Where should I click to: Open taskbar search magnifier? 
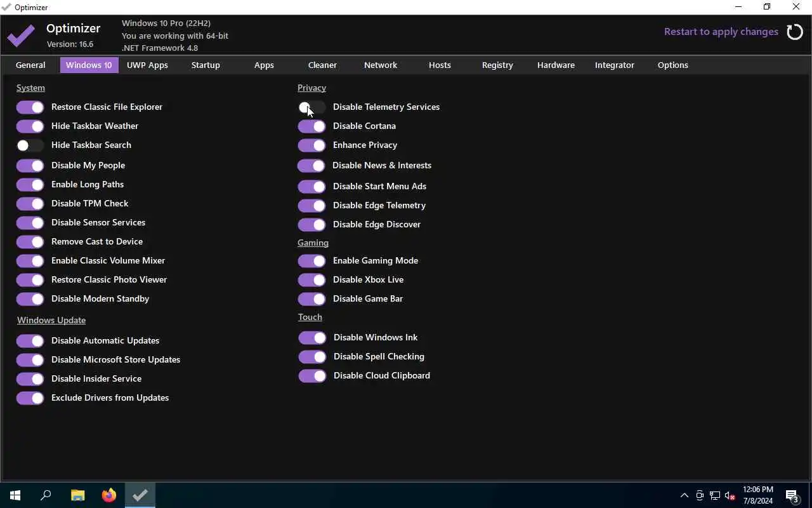coord(46,495)
